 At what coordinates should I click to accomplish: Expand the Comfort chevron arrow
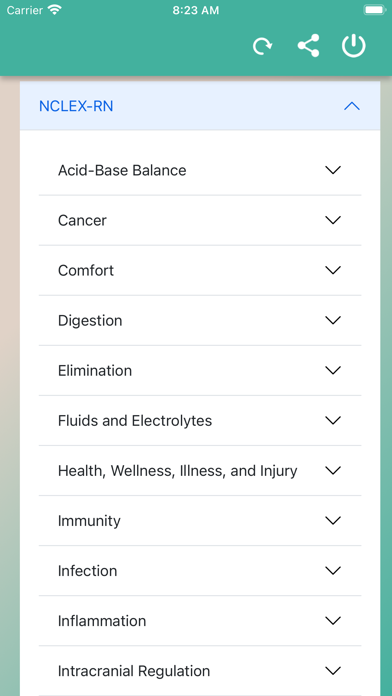(333, 270)
